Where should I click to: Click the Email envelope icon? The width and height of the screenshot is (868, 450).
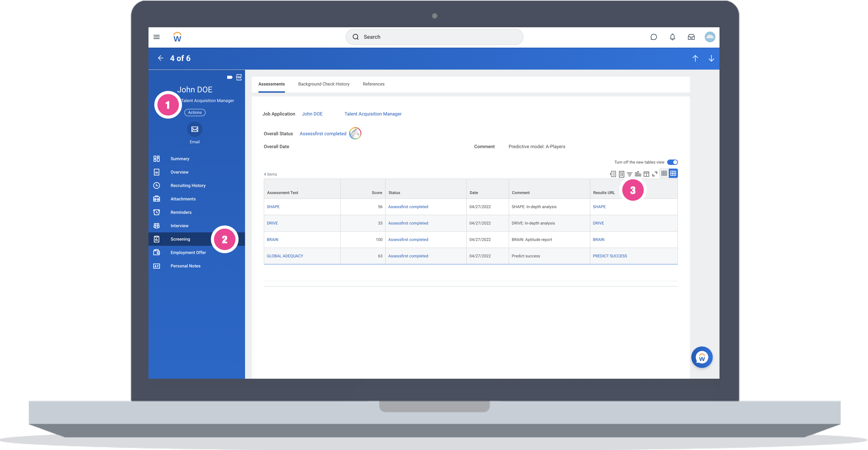[195, 129]
